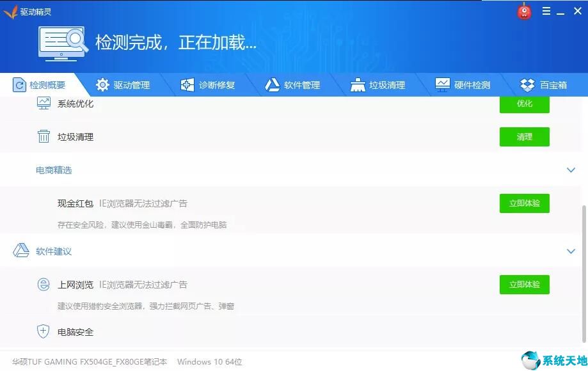Open the 诊断修复 tab
This screenshot has width=588, height=371.
coord(207,85)
